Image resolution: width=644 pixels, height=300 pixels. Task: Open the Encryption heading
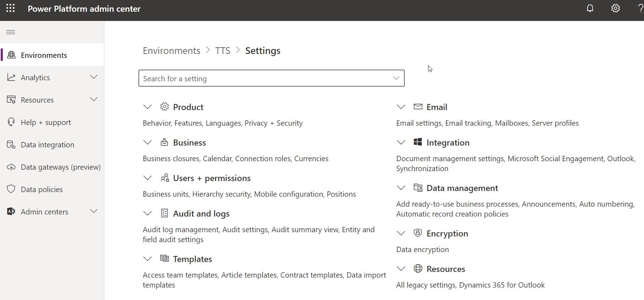click(447, 233)
